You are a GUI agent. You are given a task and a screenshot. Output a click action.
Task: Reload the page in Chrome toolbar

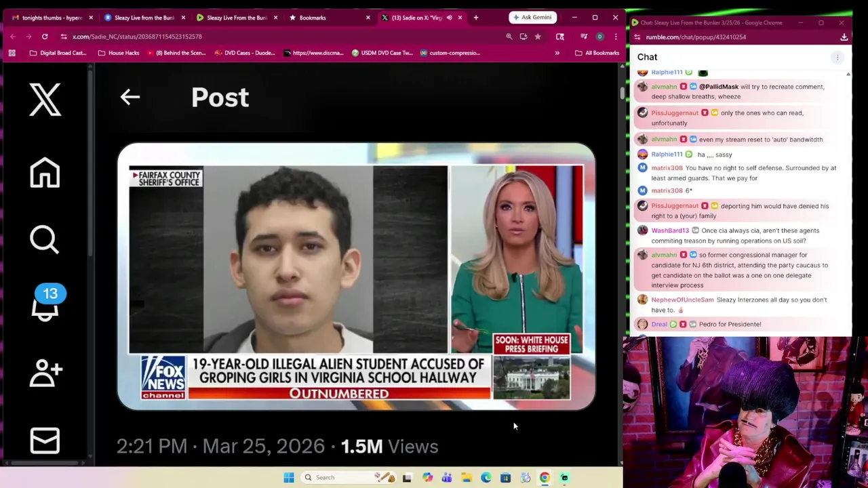click(45, 37)
